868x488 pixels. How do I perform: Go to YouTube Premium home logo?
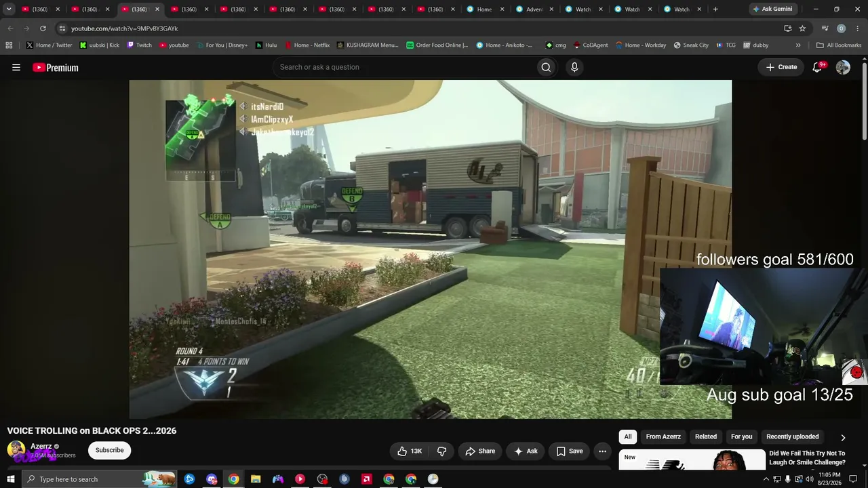pos(56,67)
